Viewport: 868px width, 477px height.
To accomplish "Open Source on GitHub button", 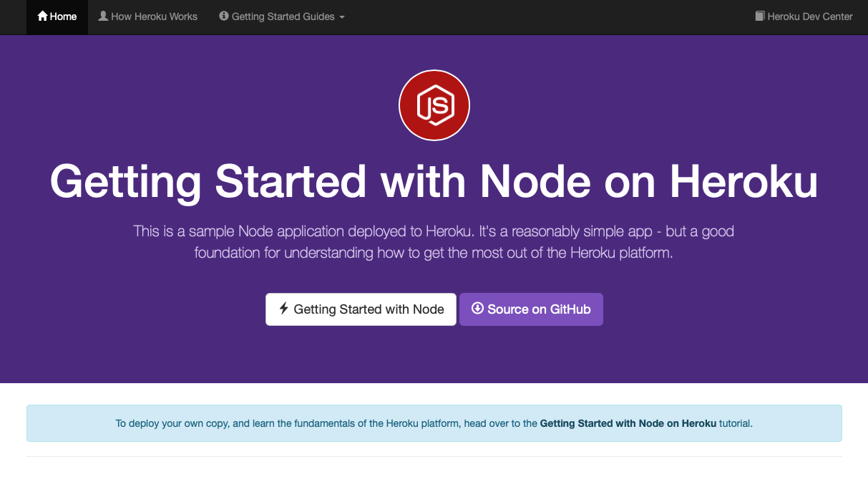I will 531,309.
